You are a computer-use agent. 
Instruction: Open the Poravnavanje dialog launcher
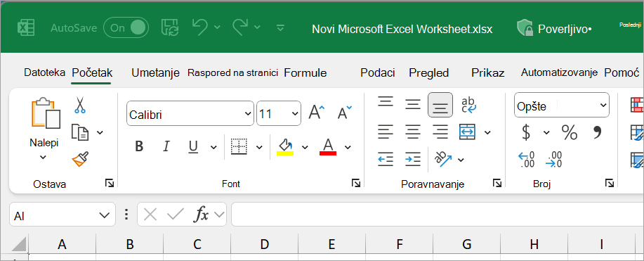(497, 183)
